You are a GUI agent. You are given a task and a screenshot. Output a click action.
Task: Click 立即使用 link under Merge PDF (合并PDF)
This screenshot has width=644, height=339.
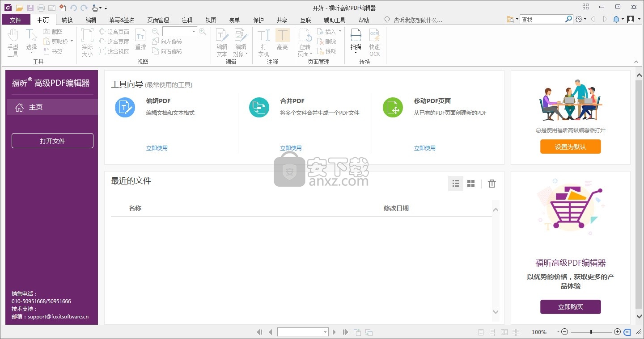click(x=291, y=148)
